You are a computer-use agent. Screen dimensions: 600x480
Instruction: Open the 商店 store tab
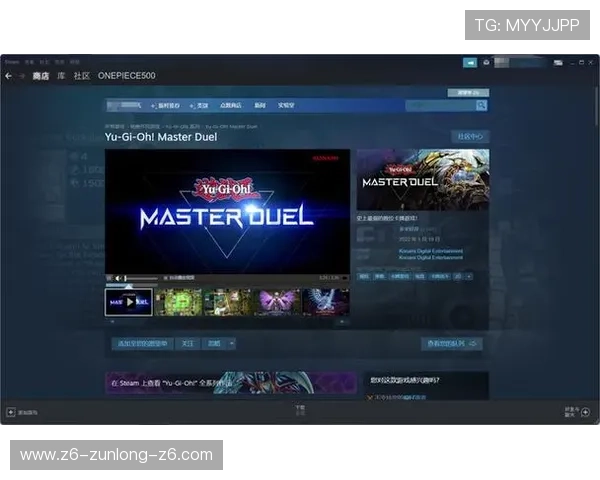point(40,76)
